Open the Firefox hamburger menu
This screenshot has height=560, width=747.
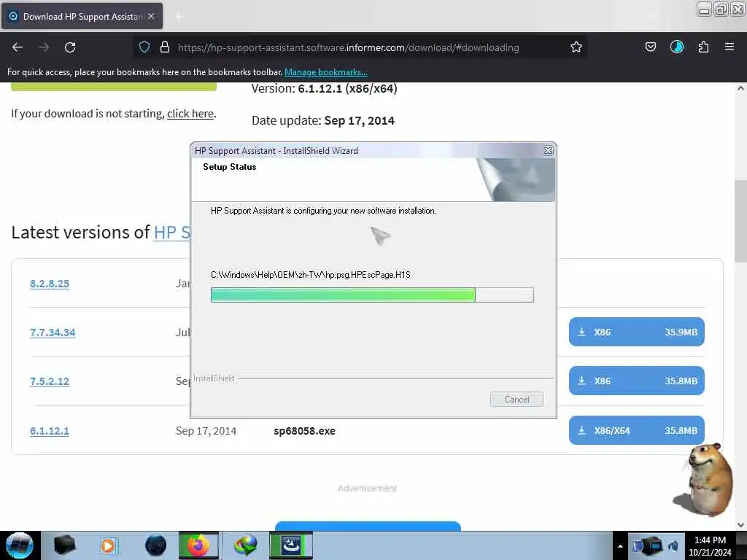729,47
